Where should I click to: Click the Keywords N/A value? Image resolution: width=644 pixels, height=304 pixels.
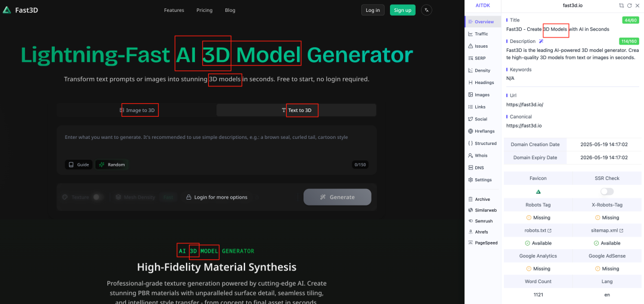(510, 78)
